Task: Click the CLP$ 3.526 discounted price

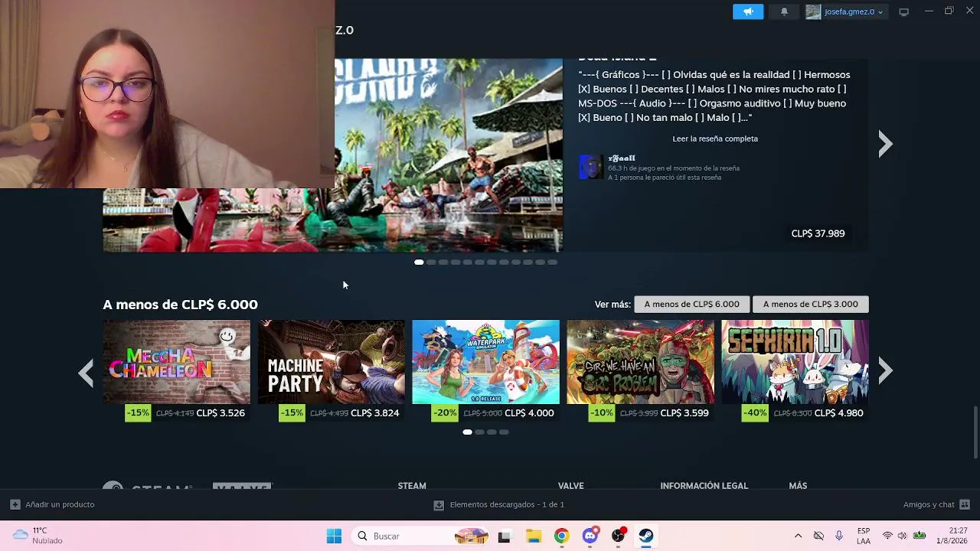Action: coord(220,413)
